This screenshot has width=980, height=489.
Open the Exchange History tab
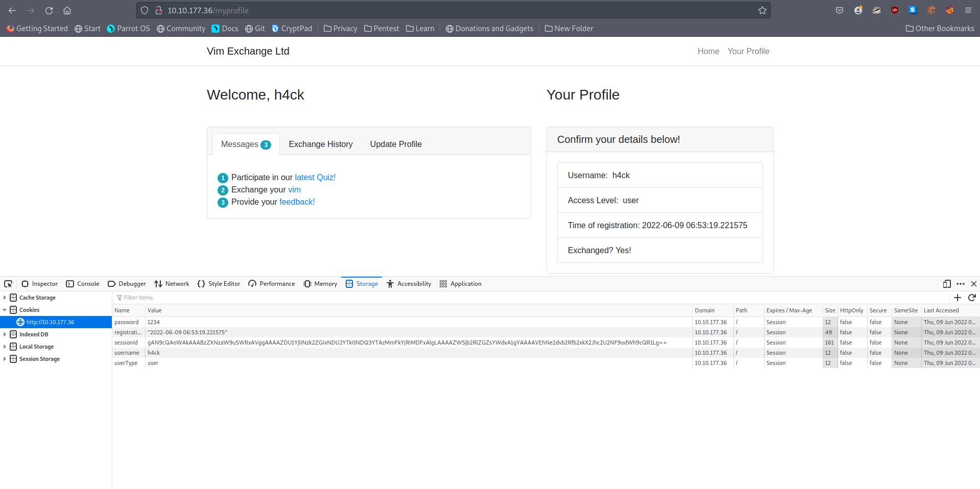pyautogui.click(x=320, y=144)
